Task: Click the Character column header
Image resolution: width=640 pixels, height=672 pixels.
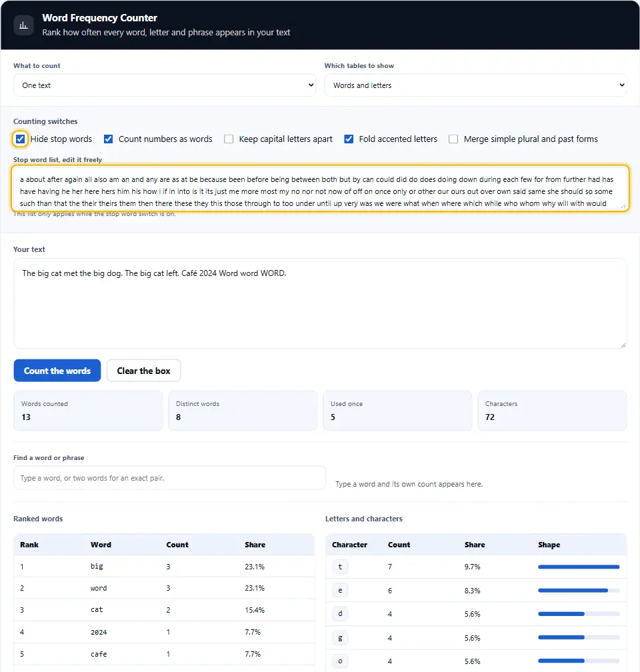Action: tap(350, 545)
